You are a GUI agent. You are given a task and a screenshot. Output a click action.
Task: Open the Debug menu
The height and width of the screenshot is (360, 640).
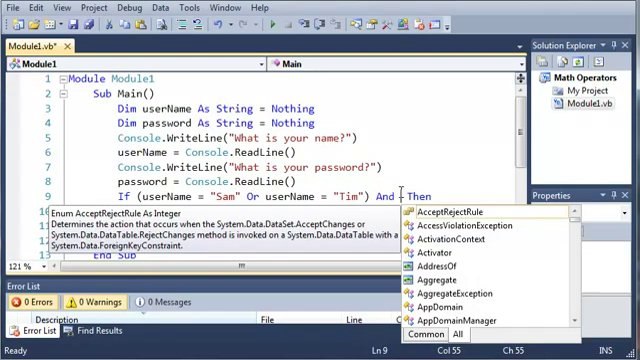click(x=129, y=8)
